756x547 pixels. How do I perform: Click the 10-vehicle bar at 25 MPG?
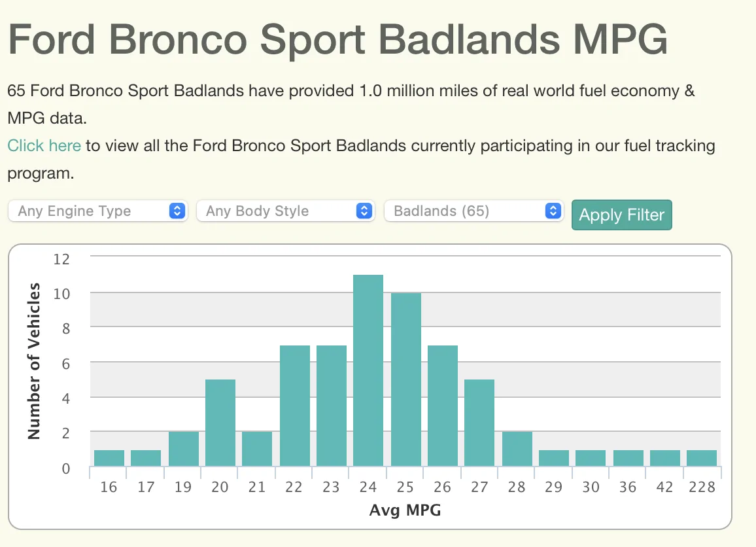[x=405, y=379]
